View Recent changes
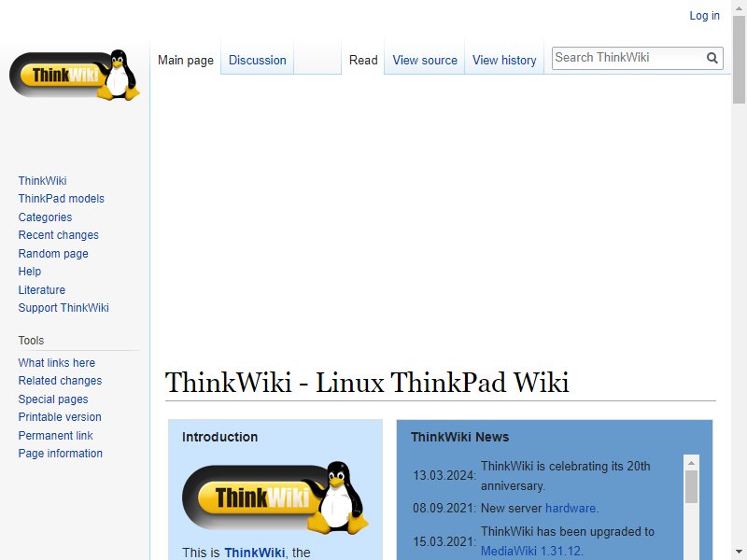The image size is (747, 560). coord(58,235)
